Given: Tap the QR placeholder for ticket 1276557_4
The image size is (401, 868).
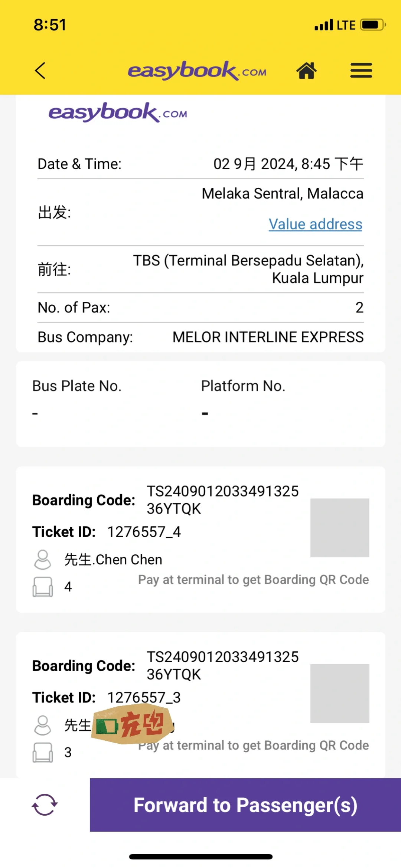Looking at the screenshot, I should point(340,528).
